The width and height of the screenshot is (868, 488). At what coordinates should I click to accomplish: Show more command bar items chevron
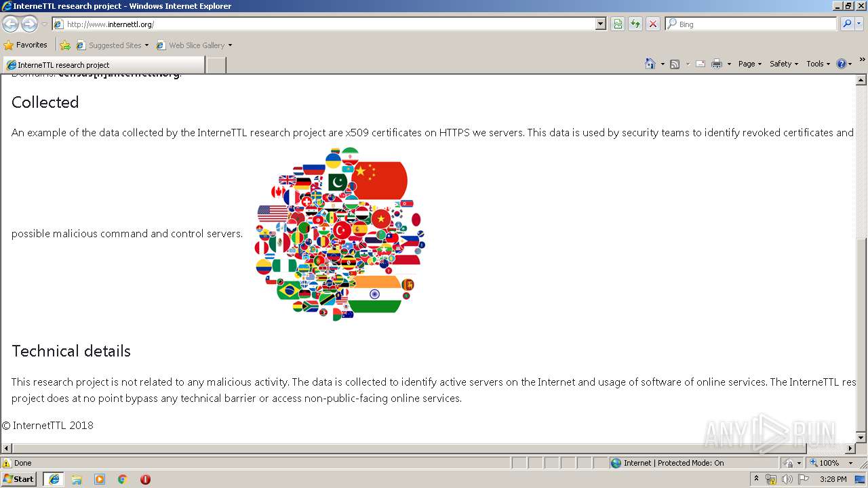click(x=862, y=60)
